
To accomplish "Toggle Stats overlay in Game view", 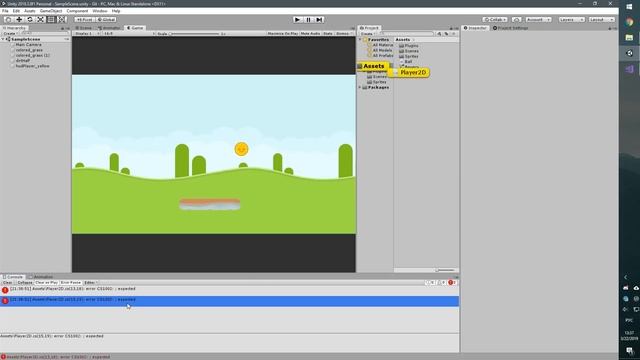I will tap(328, 33).
